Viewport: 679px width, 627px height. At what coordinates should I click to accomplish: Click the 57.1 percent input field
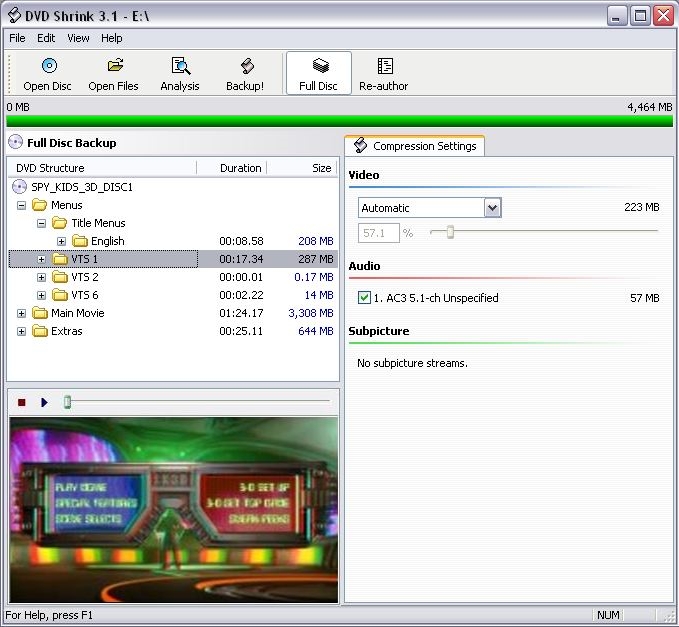point(378,233)
